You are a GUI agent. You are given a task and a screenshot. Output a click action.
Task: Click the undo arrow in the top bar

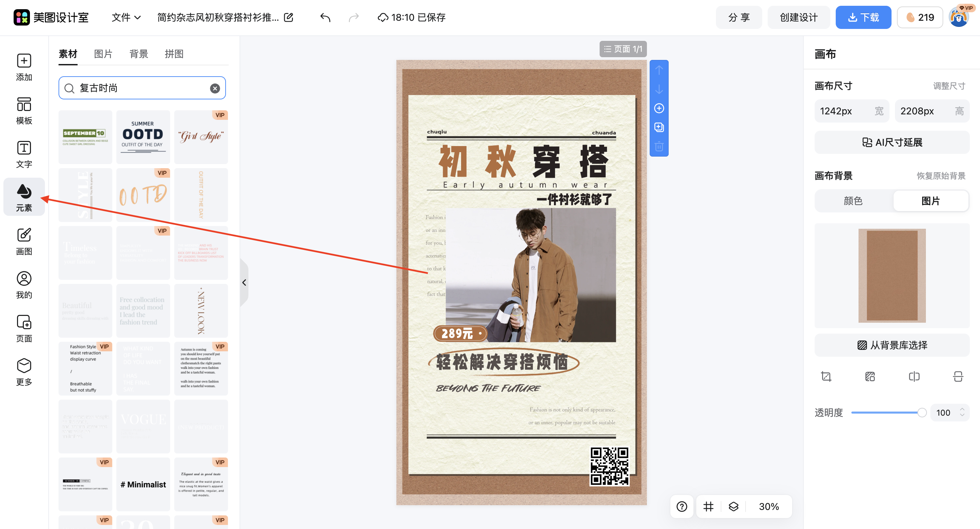pyautogui.click(x=325, y=17)
